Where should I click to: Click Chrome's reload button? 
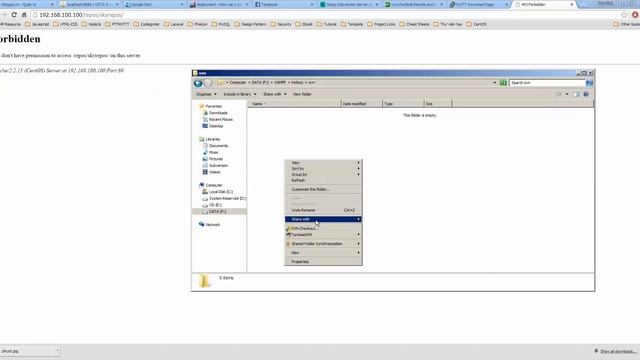14,15
